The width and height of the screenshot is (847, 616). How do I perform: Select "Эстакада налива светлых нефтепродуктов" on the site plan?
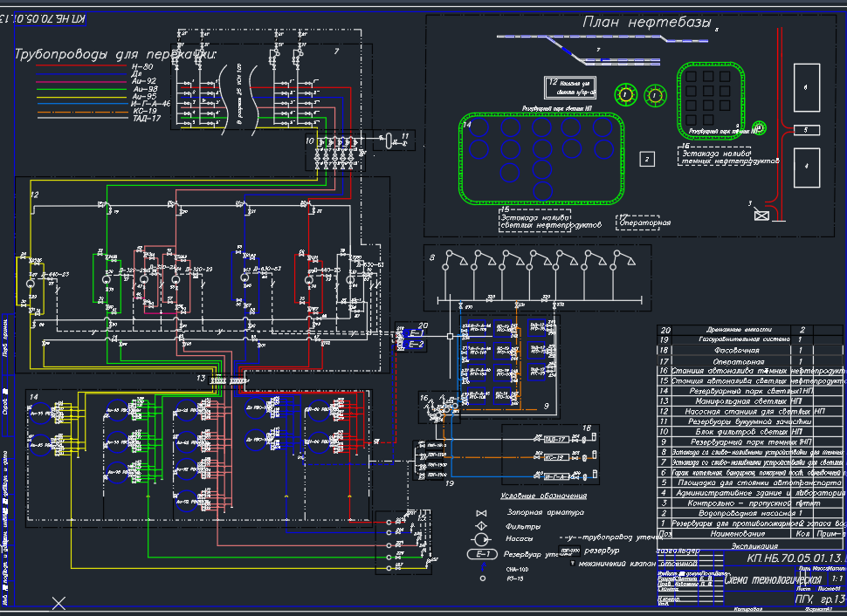click(550, 222)
